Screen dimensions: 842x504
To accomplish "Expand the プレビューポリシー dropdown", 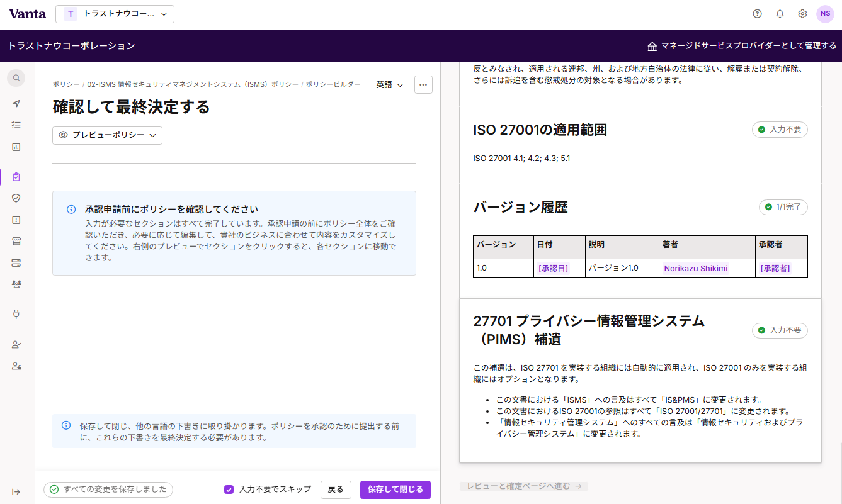I will tap(107, 135).
